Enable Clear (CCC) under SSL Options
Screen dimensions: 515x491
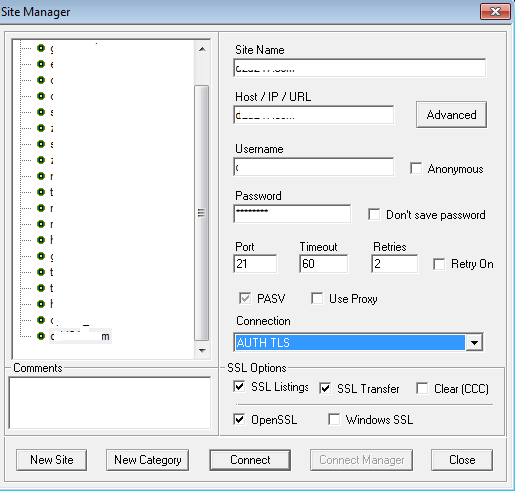pos(422,388)
